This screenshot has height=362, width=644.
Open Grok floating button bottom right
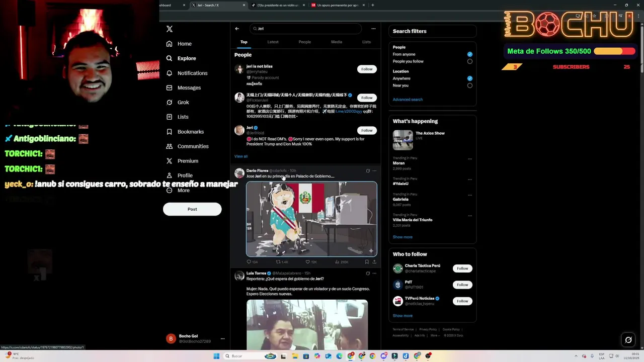click(x=628, y=340)
